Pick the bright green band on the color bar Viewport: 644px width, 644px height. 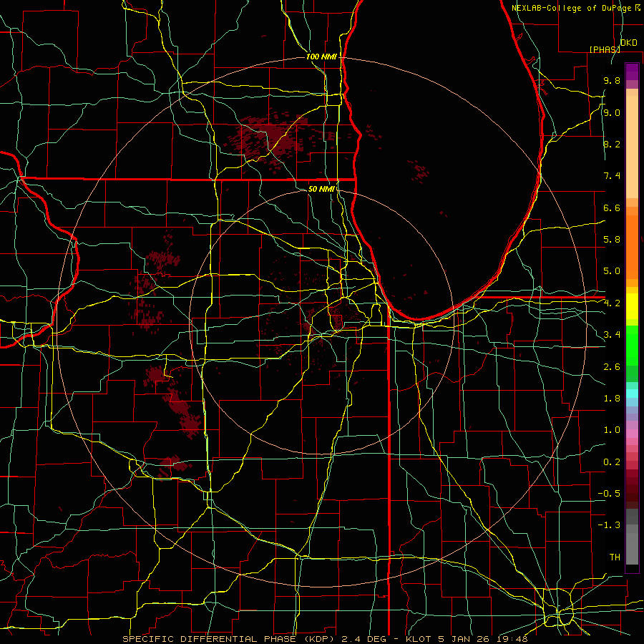[632, 345]
